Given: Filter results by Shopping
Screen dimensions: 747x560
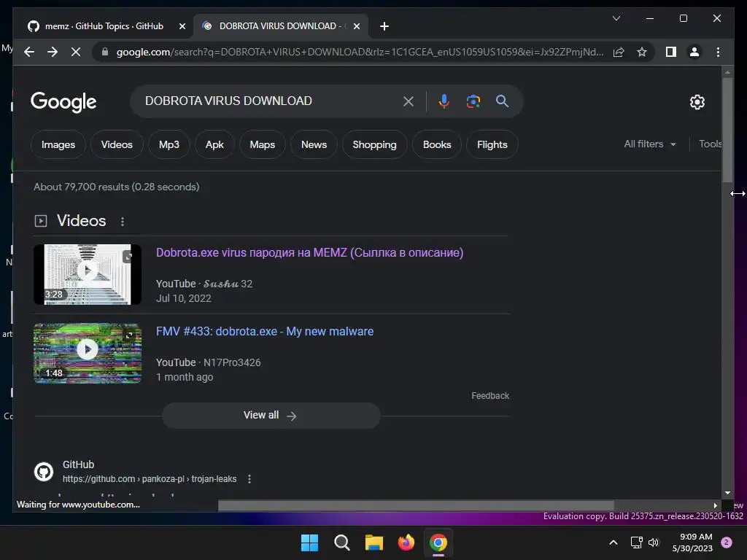Looking at the screenshot, I should click(x=374, y=144).
